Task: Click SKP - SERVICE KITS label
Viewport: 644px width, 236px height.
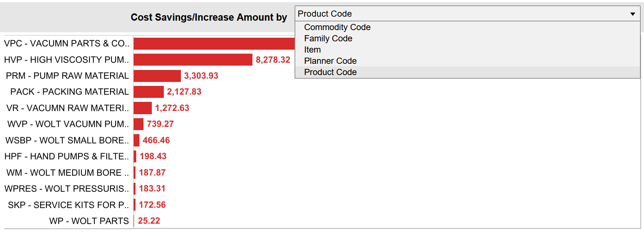Action: 69,205
